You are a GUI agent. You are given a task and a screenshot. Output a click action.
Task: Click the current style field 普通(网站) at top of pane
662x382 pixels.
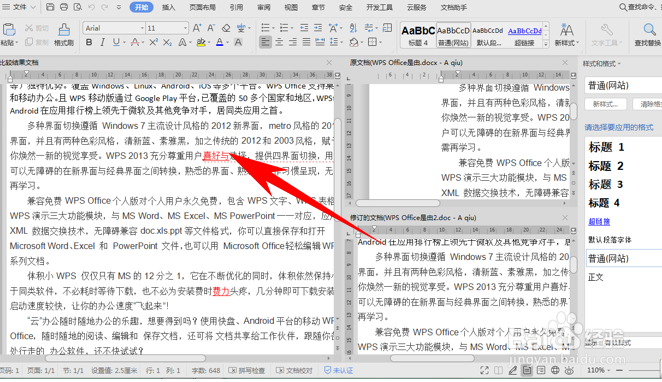pos(623,85)
